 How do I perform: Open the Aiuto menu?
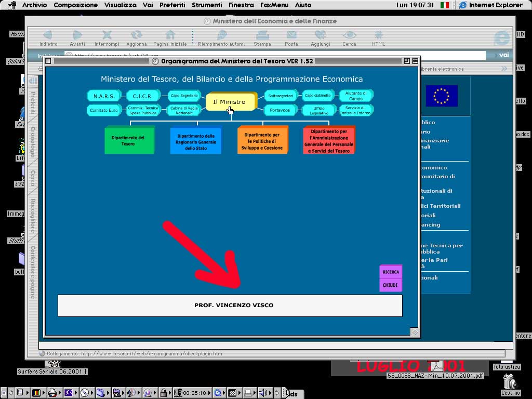pyautogui.click(x=303, y=5)
